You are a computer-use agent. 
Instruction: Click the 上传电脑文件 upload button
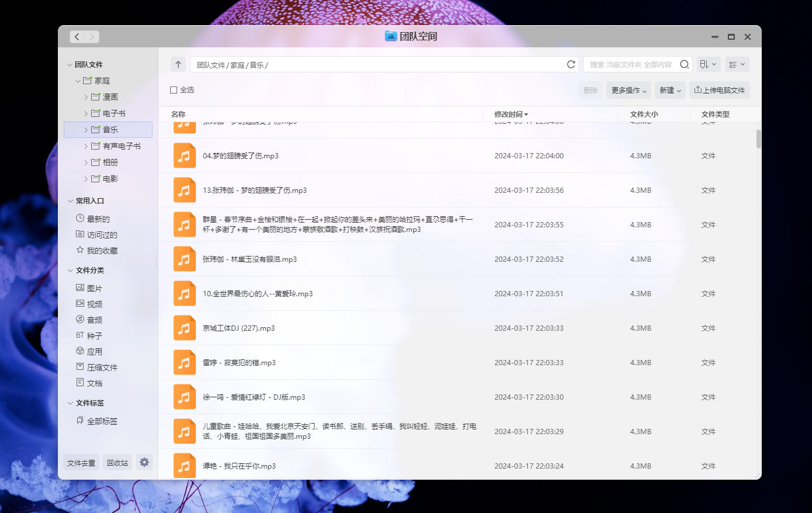coord(720,90)
